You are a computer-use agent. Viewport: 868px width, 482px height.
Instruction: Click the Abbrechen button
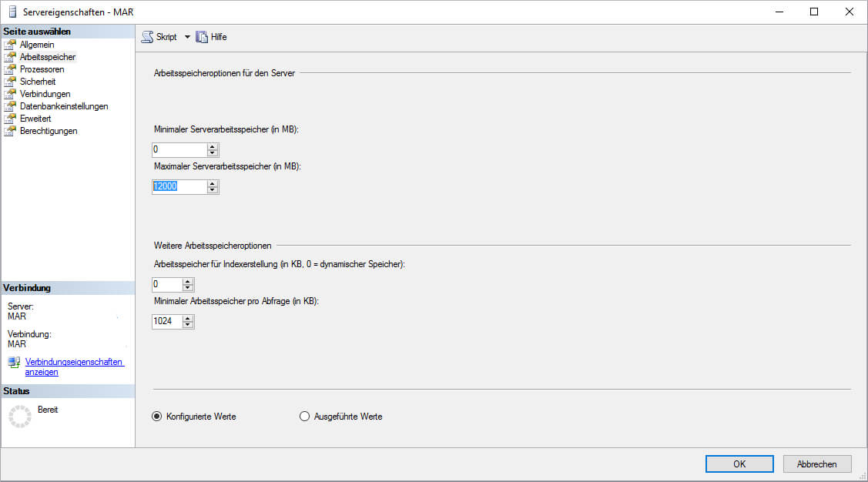tap(816, 464)
